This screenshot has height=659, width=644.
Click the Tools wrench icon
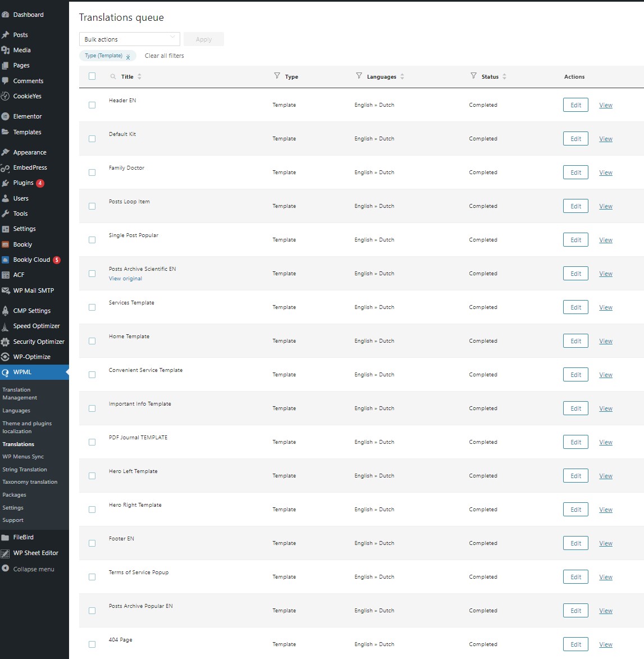click(6, 213)
